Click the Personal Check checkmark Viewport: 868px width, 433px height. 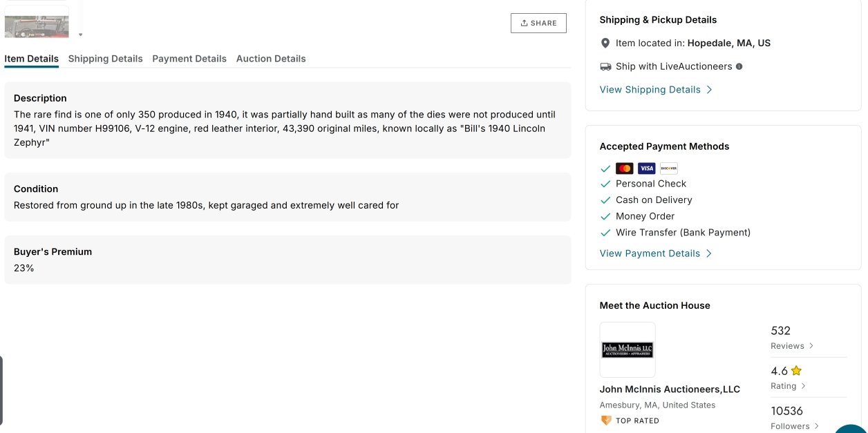point(605,184)
